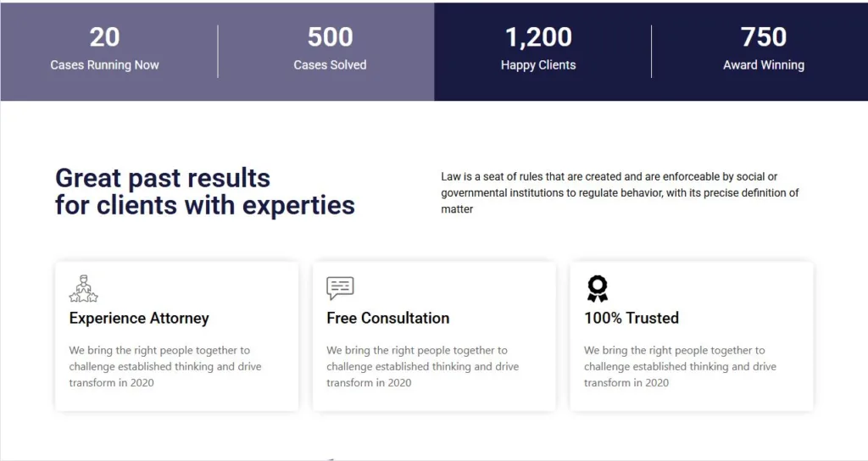Viewport: 868px width, 461px height.
Task: Open the Free Consultation heading
Action: coord(388,319)
